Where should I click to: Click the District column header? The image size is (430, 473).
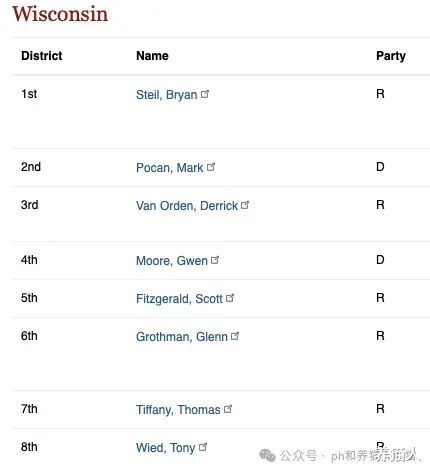[x=42, y=56]
